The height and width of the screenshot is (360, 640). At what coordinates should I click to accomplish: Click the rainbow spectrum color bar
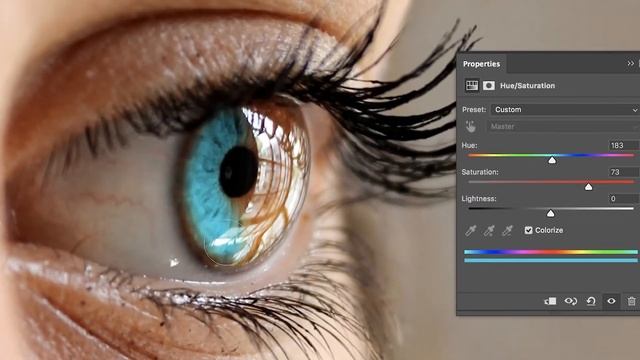551,252
